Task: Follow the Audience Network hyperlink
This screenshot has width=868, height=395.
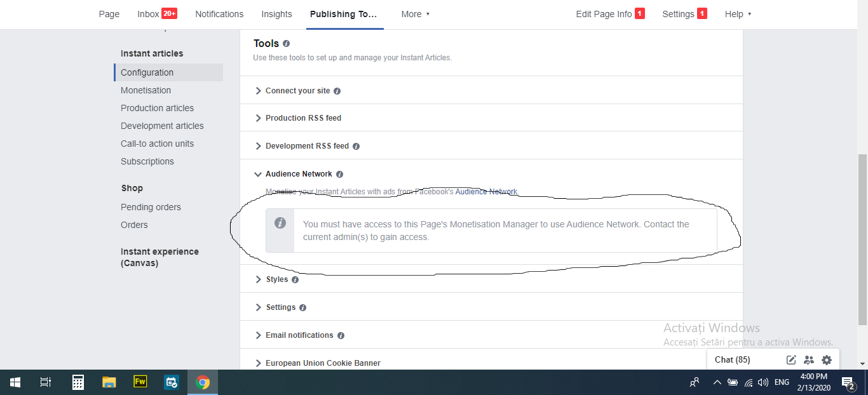Action: click(x=487, y=191)
